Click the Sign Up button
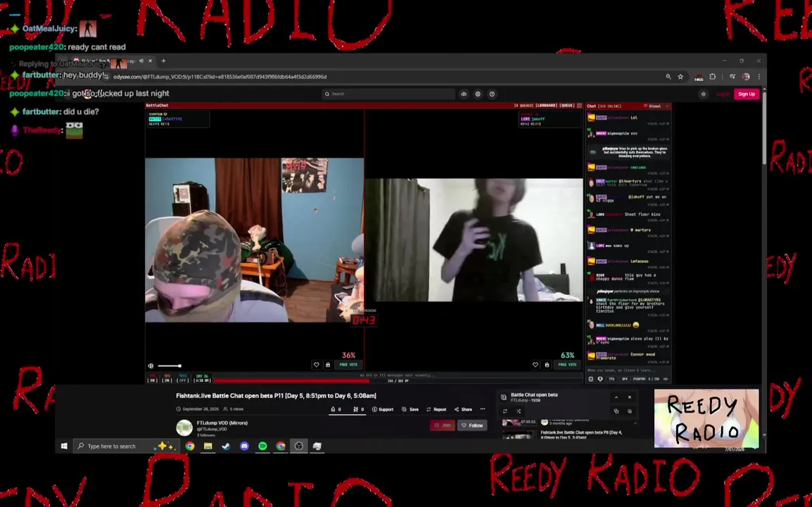 tap(747, 94)
